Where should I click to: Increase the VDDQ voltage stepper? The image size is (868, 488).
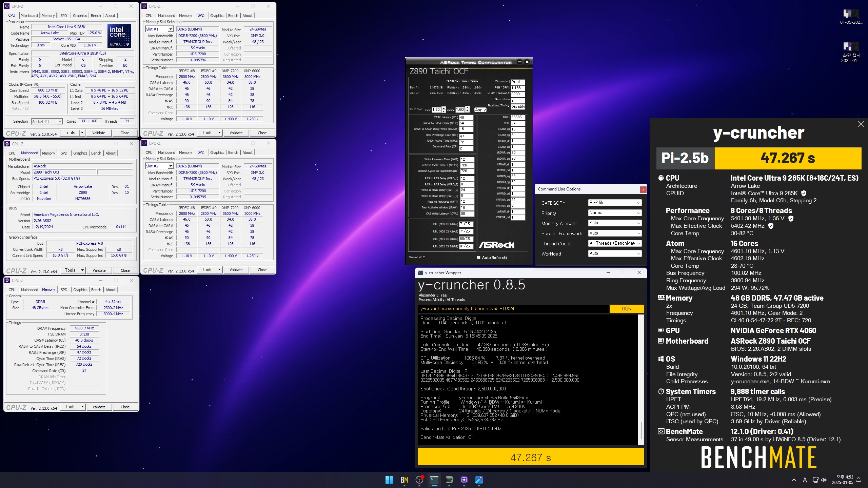coord(468,108)
